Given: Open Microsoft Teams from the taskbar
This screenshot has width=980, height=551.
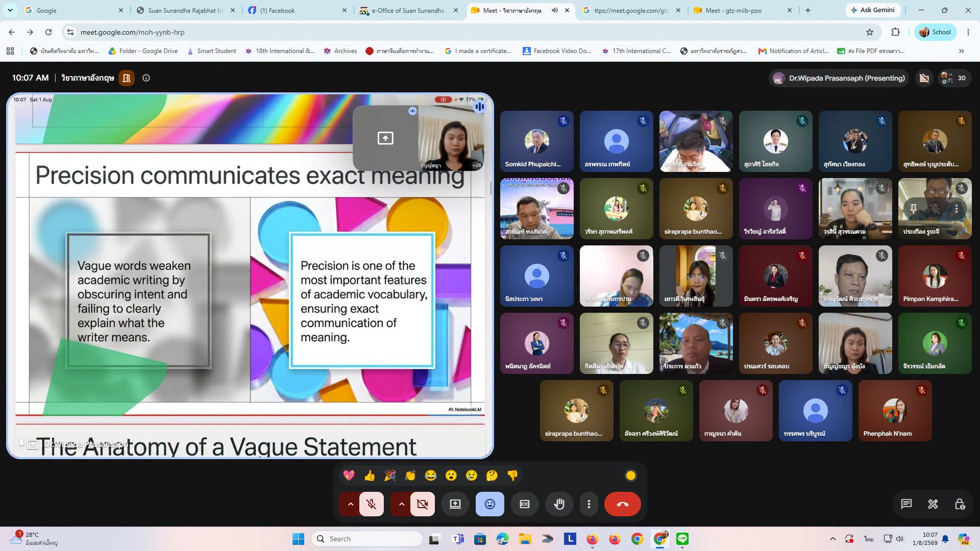Looking at the screenshot, I should click(458, 539).
